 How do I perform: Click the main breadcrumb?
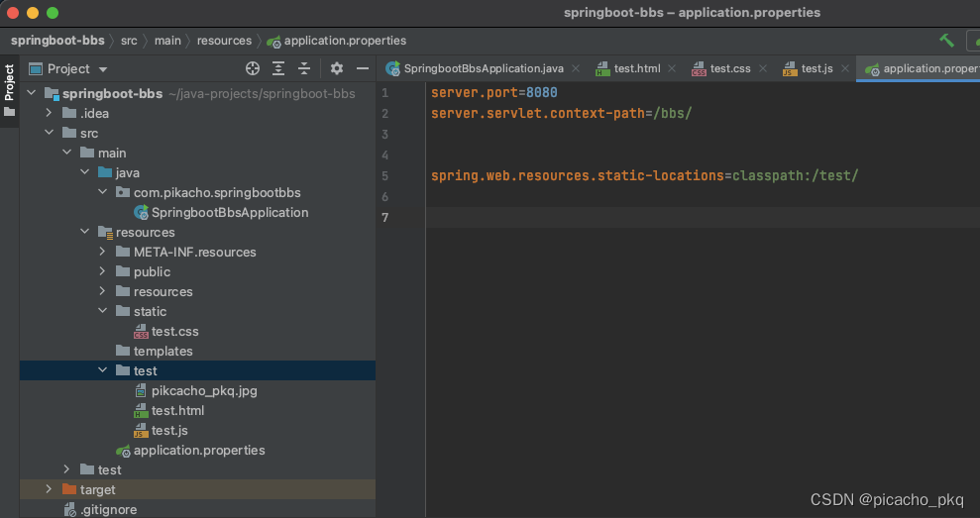tap(167, 41)
